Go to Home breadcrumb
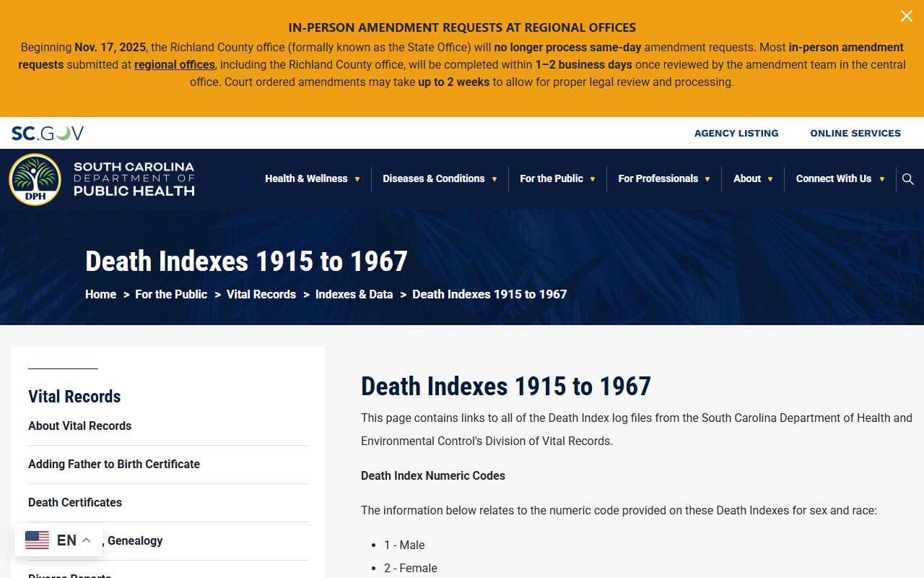The image size is (924, 578). coord(100,294)
